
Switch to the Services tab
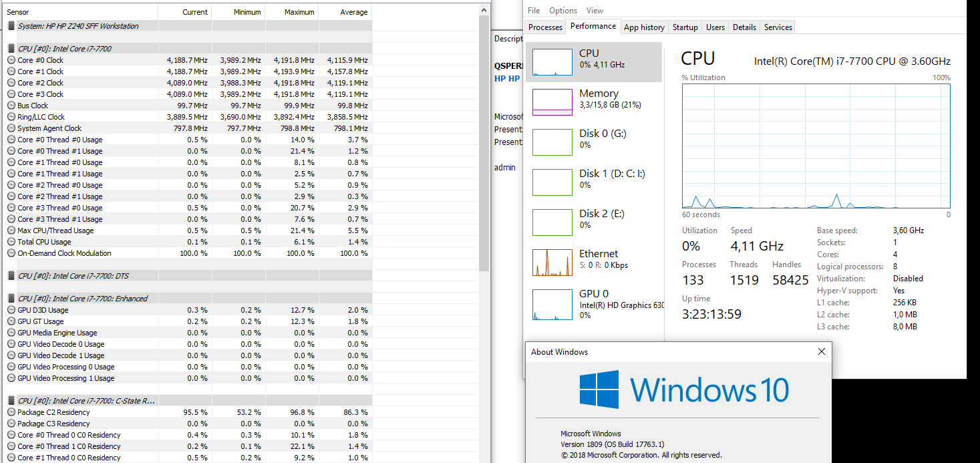pos(778,27)
